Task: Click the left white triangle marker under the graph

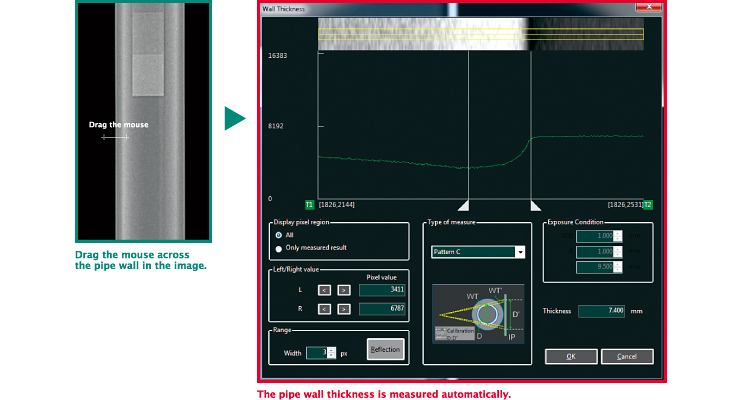Action: pos(464,204)
